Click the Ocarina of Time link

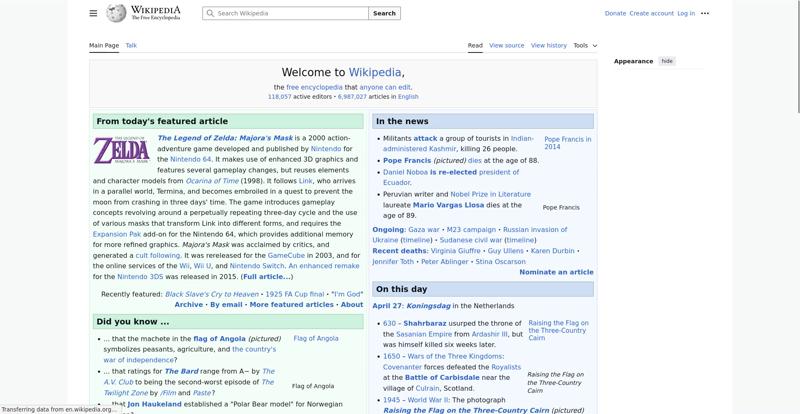[x=212, y=181]
